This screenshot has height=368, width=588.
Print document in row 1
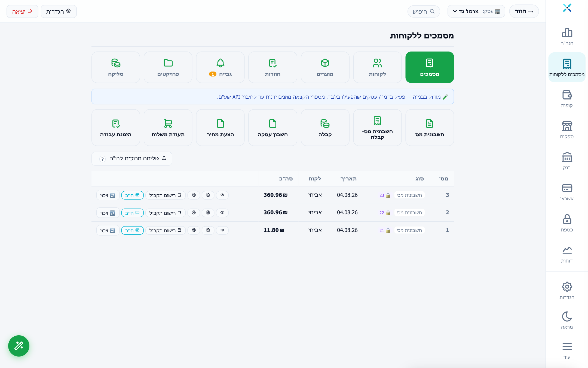194,230
